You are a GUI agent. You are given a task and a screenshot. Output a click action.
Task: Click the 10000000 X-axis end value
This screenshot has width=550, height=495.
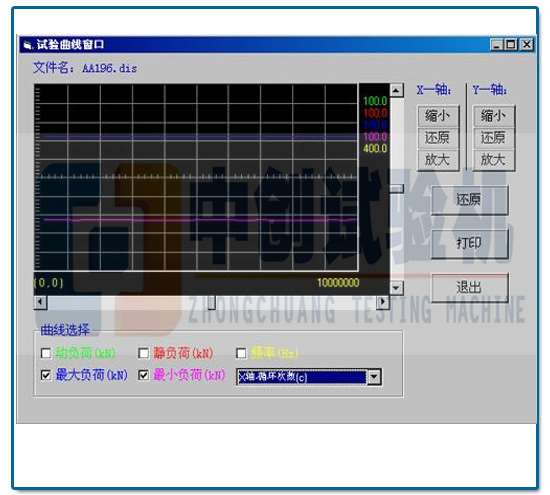(x=338, y=283)
